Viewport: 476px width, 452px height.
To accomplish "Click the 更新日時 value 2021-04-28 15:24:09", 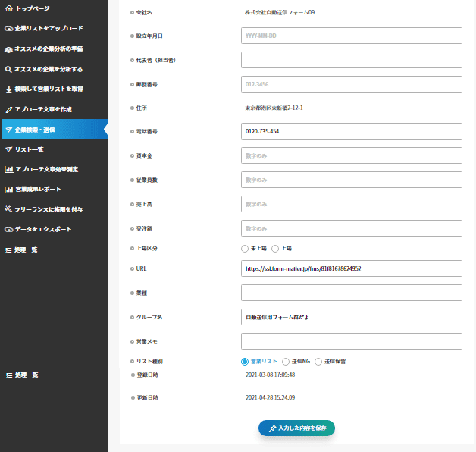I will (x=270, y=397).
